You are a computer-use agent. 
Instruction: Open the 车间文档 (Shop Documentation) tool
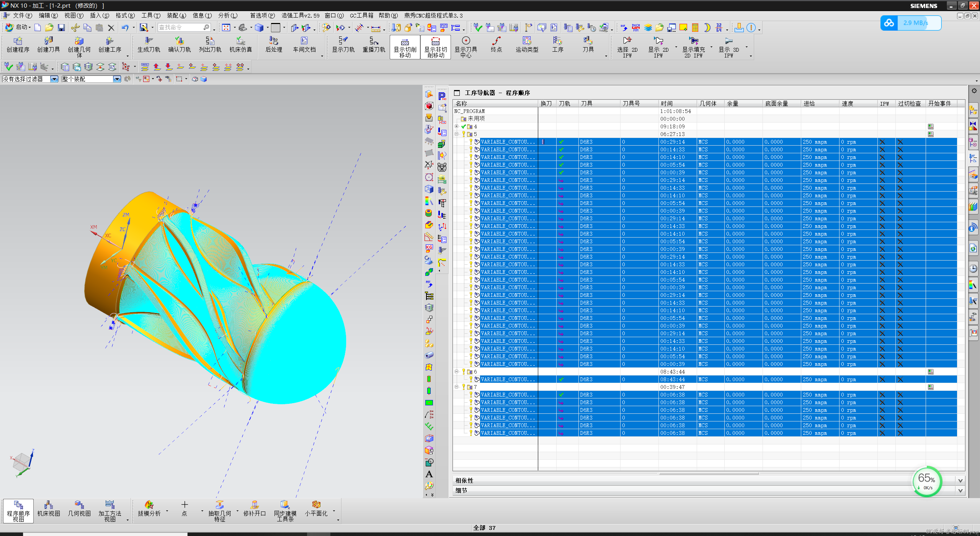pyautogui.click(x=304, y=45)
